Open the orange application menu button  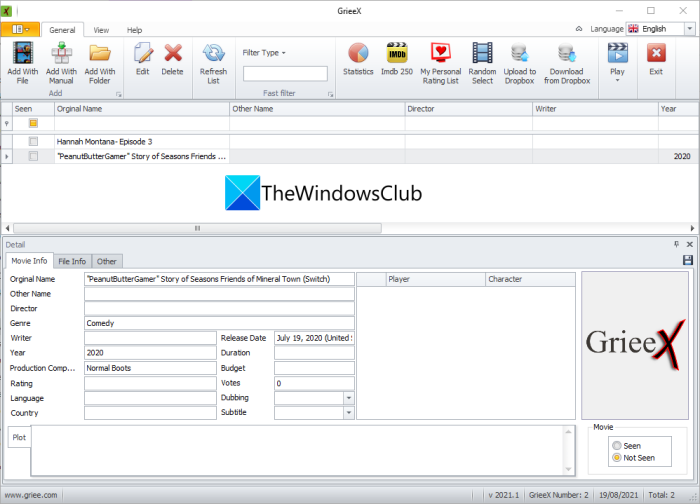click(20, 29)
